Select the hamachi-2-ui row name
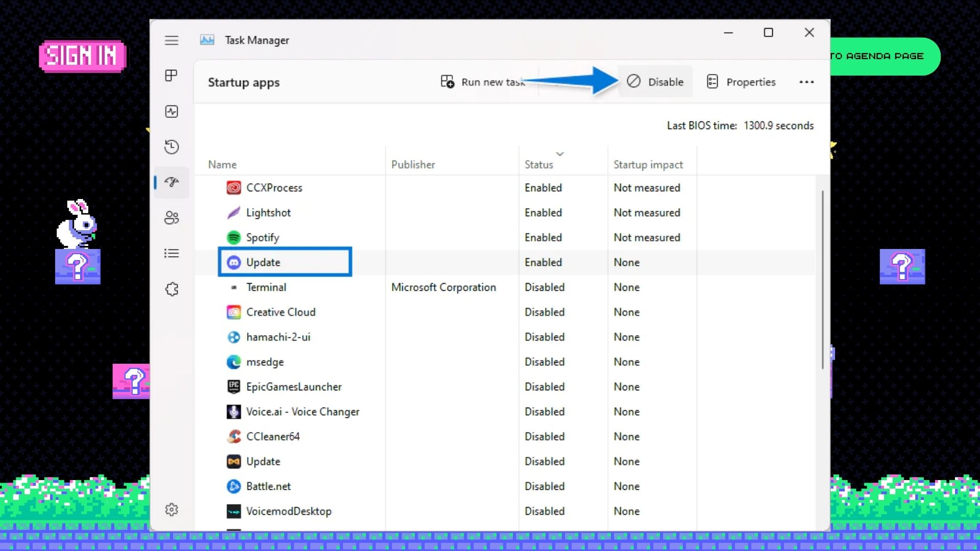The width and height of the screenshot is (980, 551). tap(278, 337)
